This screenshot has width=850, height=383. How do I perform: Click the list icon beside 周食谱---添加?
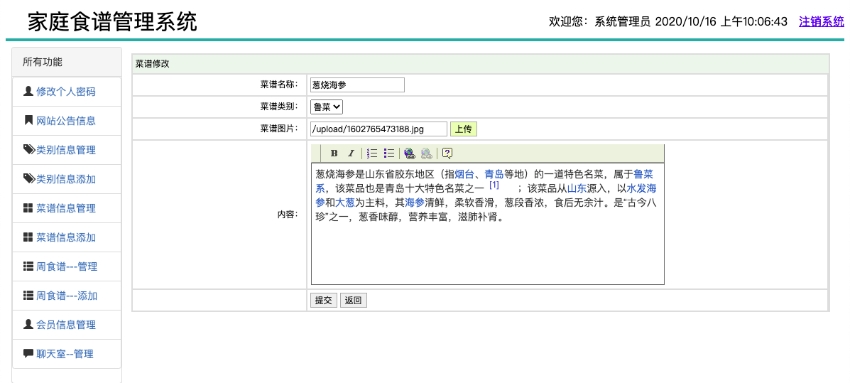(28, 296)
